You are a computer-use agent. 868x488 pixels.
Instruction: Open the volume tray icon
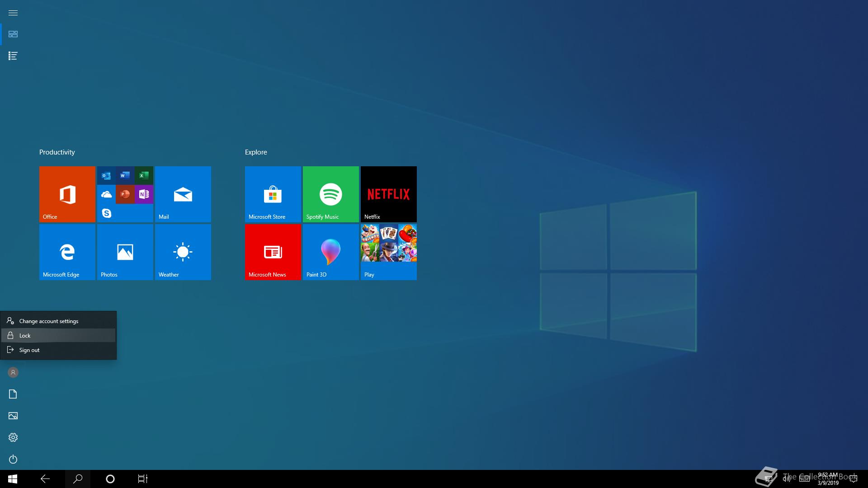point(787,479)
